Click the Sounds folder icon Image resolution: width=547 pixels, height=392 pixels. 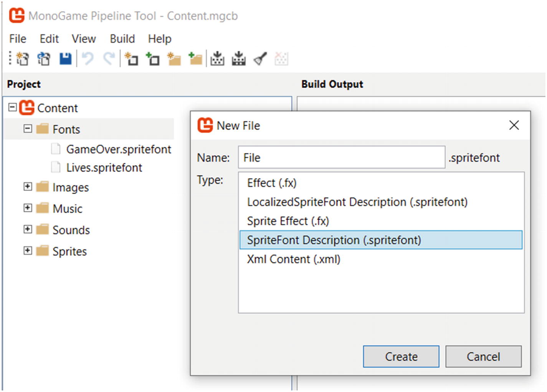tap(43, 229)
